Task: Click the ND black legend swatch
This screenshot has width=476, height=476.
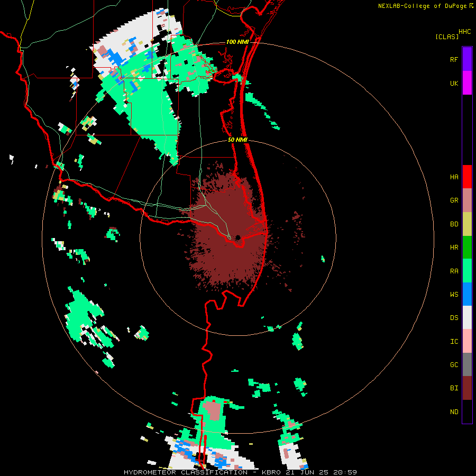Action: 467,411
